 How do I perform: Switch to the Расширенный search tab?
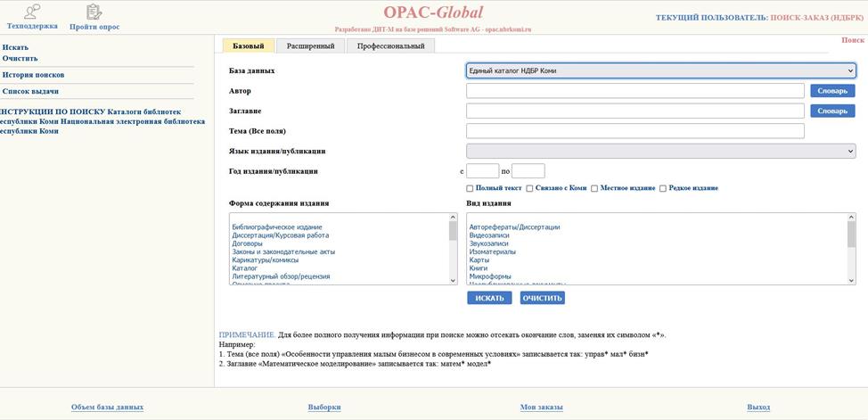pos(310,46)
